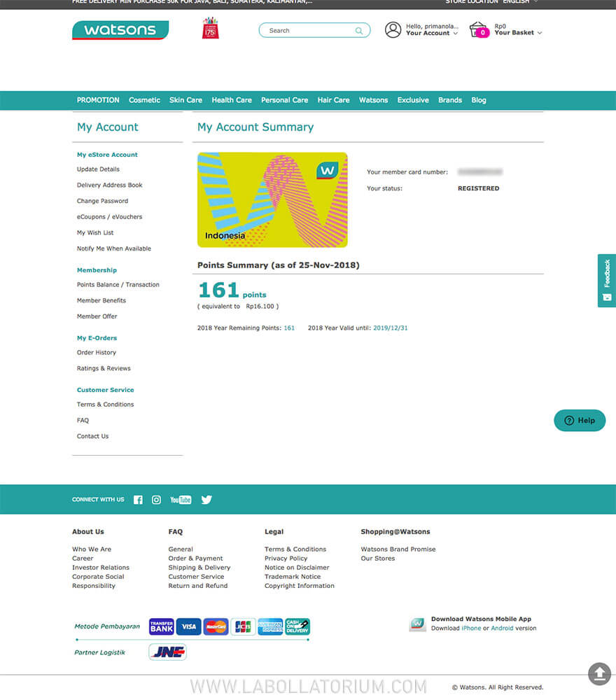Click the Watsons mobile app icon
This screenshot has width=616, height=700.
pos(418,624)
